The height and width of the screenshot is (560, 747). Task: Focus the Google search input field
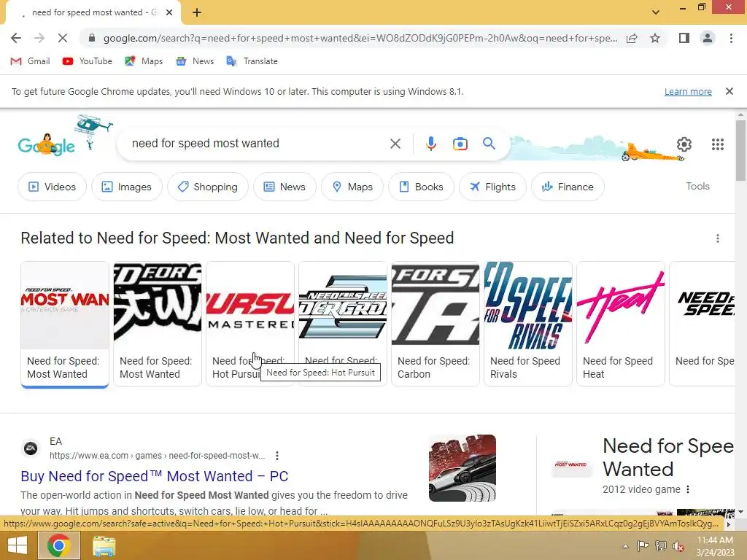[x=258, y=144]
